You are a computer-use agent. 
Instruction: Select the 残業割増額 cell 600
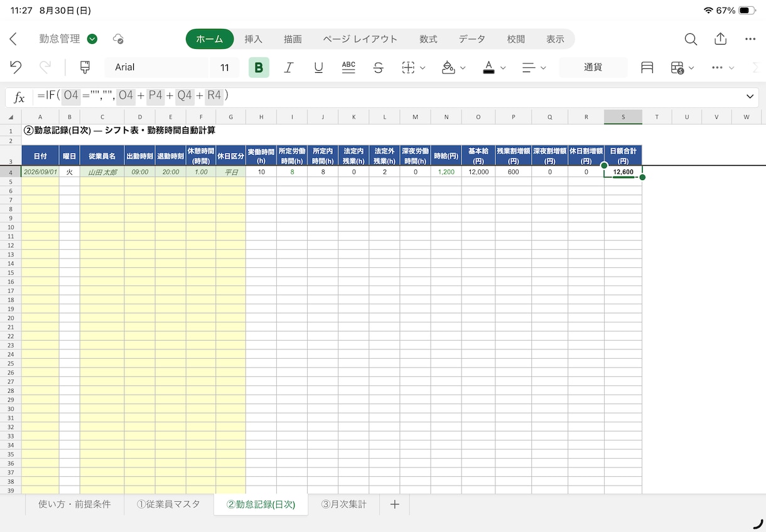[513, 171]
